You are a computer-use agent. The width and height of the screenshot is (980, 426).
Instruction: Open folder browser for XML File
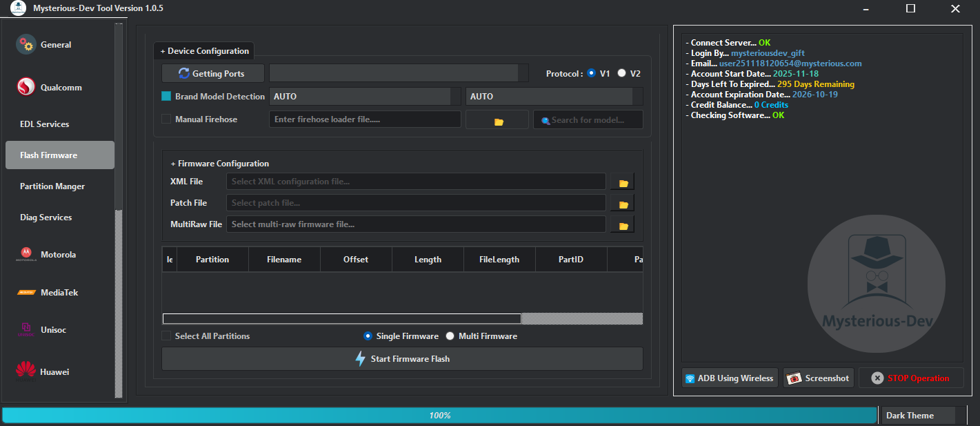point(621,181)
